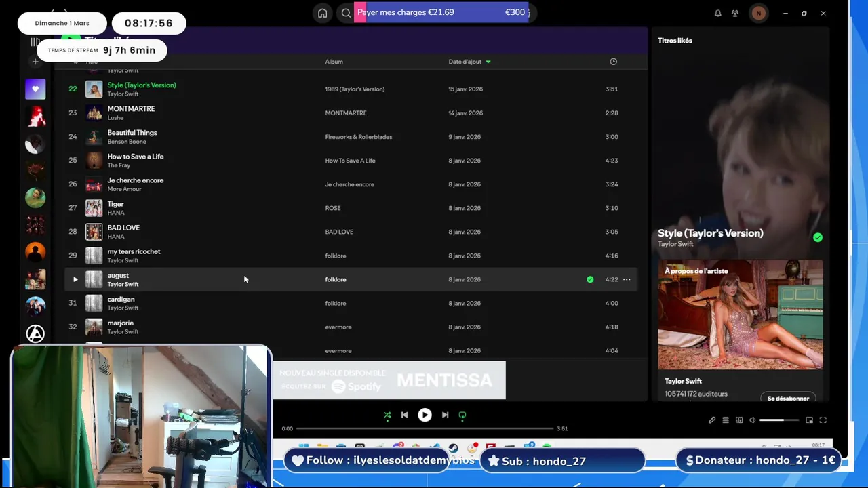Toggle the green liked checkmark on 'august' row
The width and height of the screenshot is (868, 488).
(x=590, y=279)
